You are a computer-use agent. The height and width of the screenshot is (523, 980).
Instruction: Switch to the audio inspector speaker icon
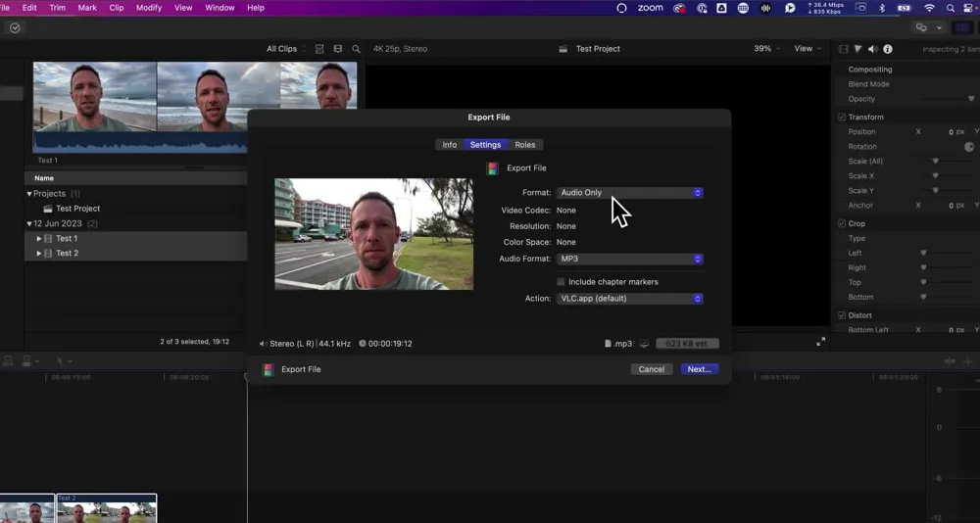(x=872, y=49)
